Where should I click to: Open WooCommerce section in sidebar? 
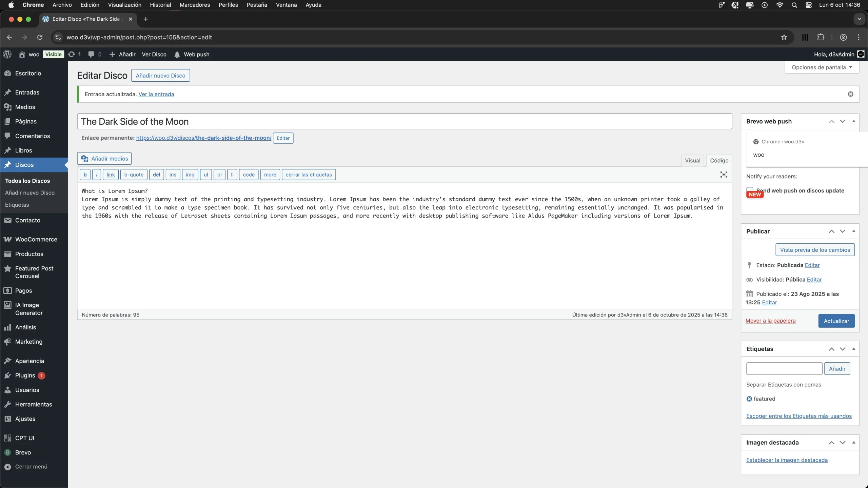[x=36, y=239]
